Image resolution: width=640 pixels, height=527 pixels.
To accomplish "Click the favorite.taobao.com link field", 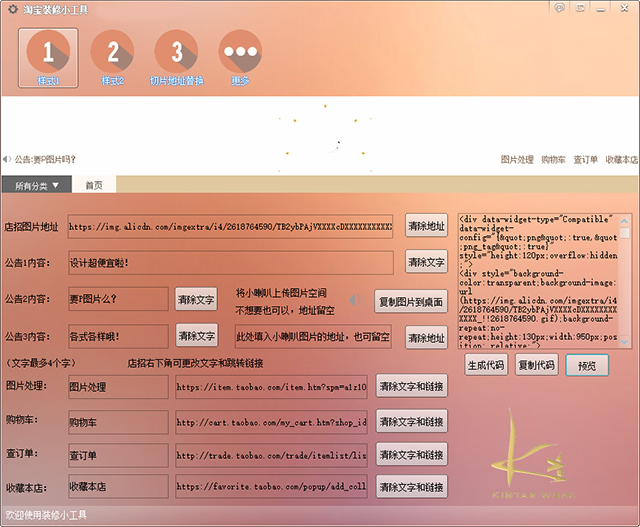I will (271, 486).
